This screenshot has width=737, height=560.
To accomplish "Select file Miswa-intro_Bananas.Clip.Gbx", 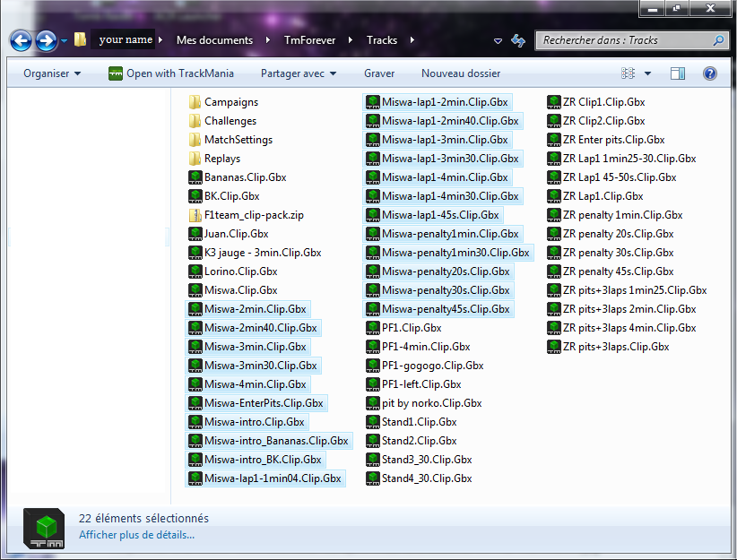I will pos(269,440).
